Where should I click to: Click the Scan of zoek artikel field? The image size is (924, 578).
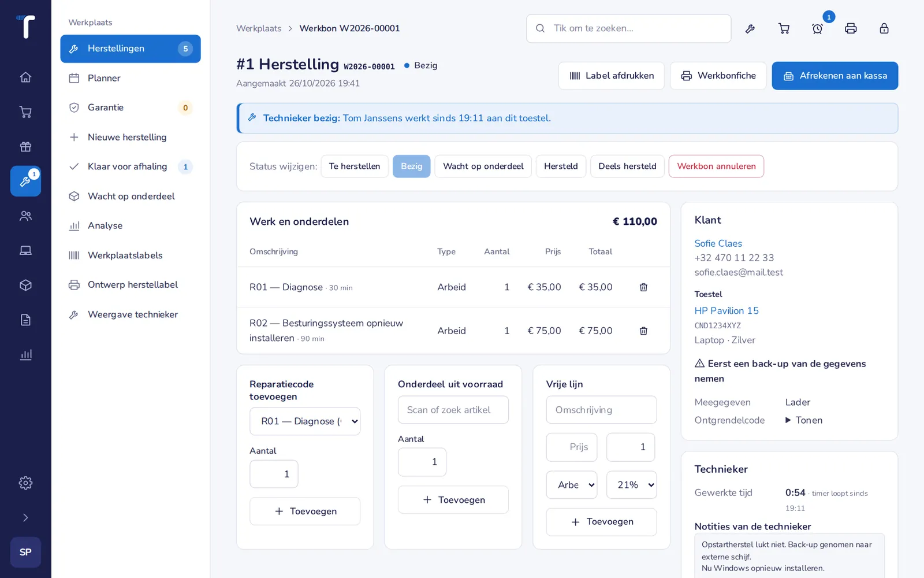(x=453, y=410)
